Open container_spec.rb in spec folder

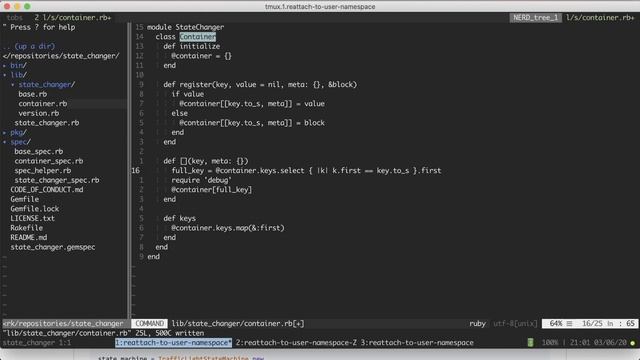click(49, 161)
